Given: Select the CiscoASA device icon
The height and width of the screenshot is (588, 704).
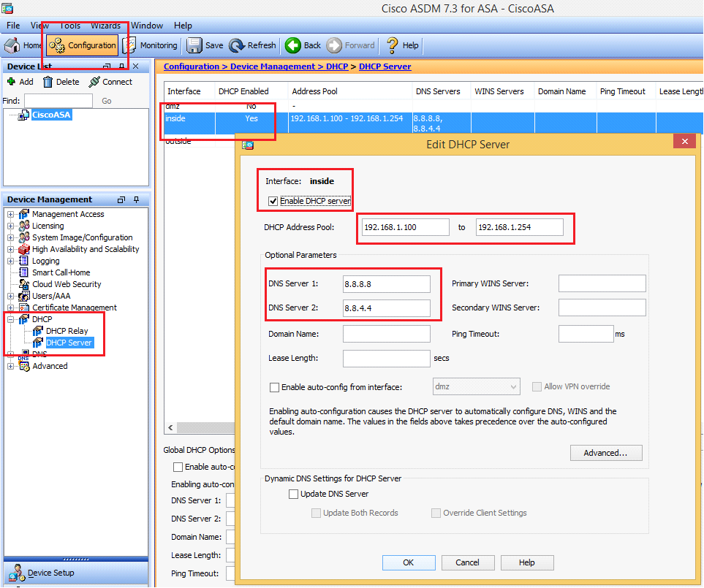Looking at the screenshot, I should tap(23, 115).
